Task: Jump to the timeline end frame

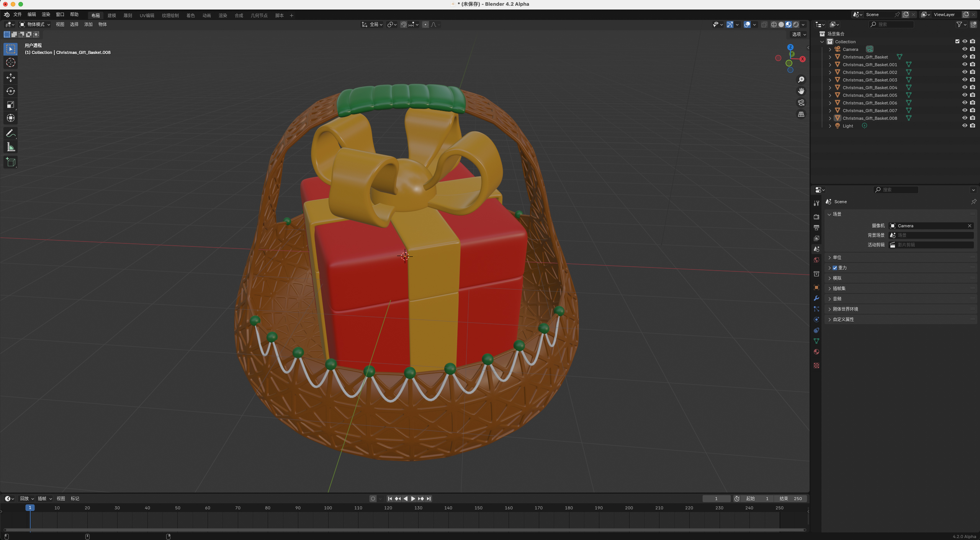Action: tap(429, 499)
